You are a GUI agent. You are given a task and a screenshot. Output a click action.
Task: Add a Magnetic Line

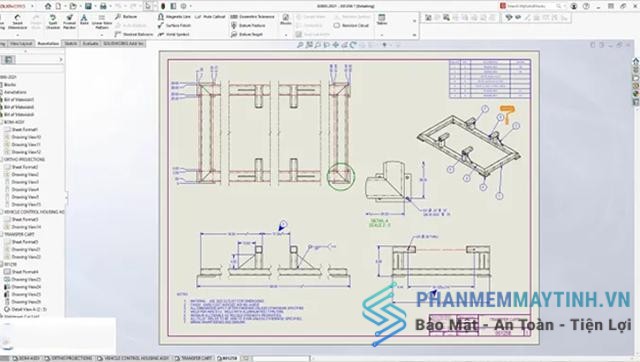[174, 16]
